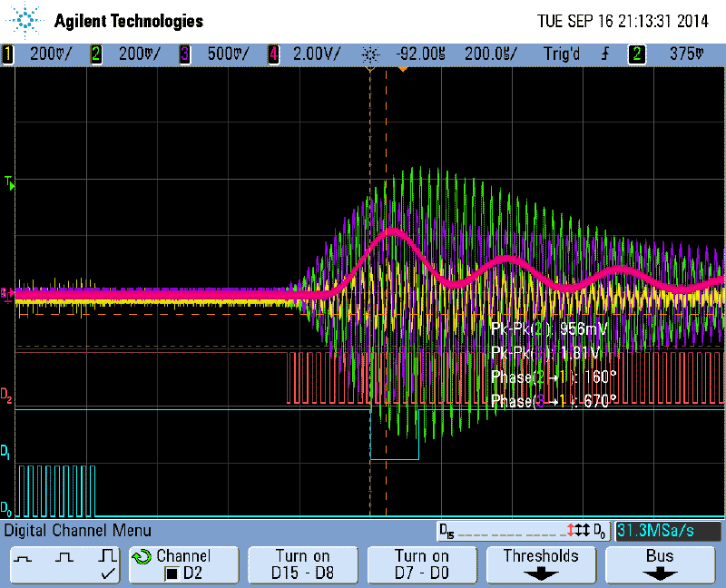
Task: Toggle the D2 channel checkbox
Action: pyautogui.click(x=170, y=573)
